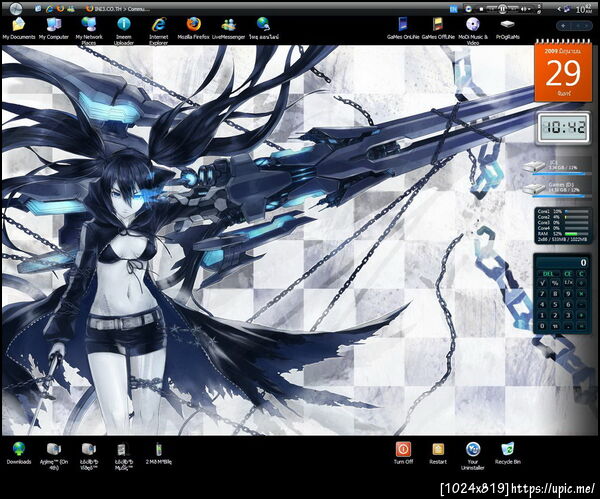Screen dimensions: 600x499
Task: Click the plus key on the calculator
Action: (581, 315)
